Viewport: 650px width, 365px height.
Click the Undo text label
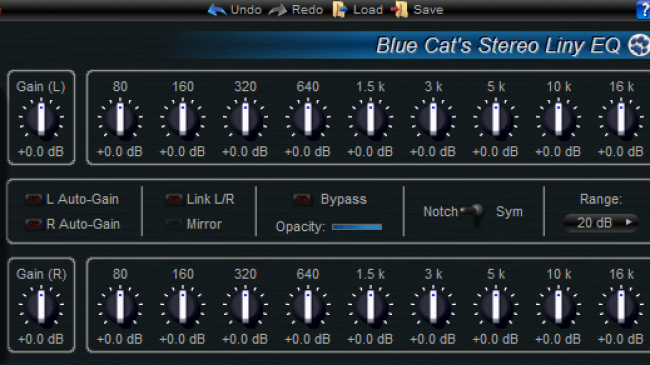pyautogui.click(x=246, y=10)
